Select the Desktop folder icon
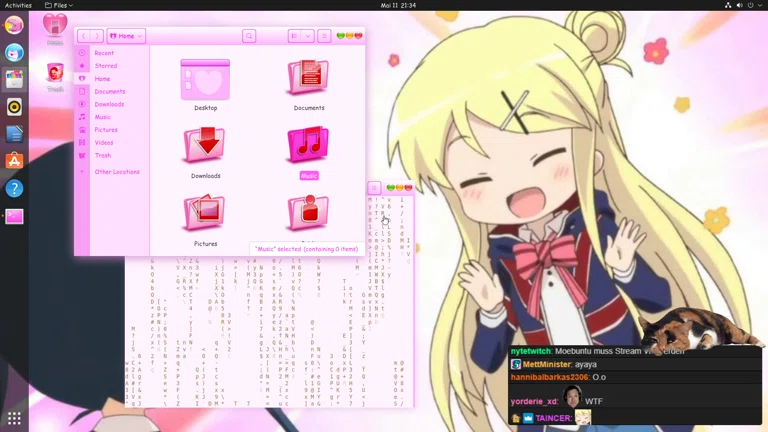The height and width of the screenshot is (432, 768). (205, 79)
